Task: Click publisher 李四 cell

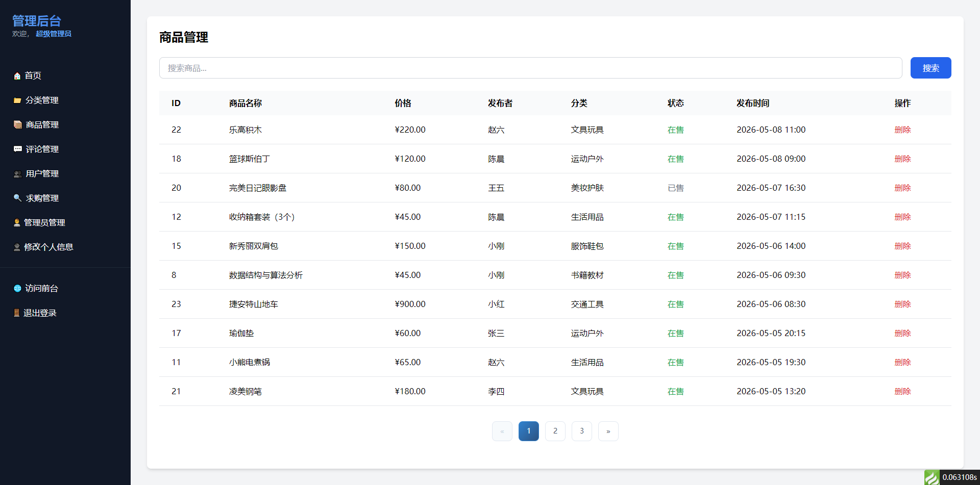Action: 496,391
